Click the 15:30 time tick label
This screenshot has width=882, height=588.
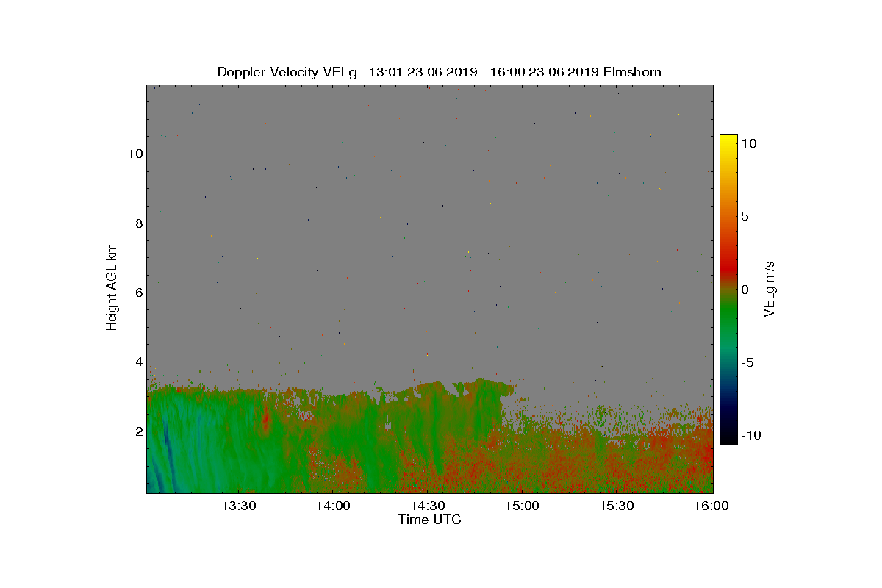pyautogui.click(x=617, y=506)
